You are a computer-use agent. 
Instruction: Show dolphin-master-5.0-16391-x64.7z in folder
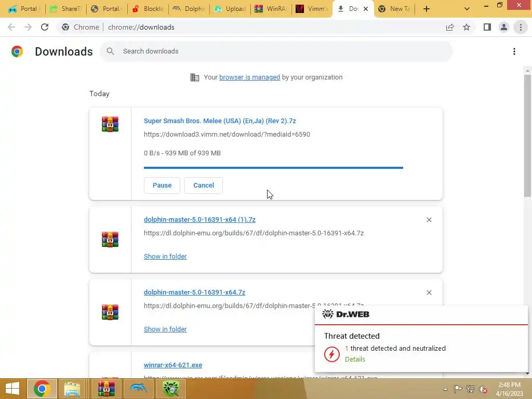point(165,329)
